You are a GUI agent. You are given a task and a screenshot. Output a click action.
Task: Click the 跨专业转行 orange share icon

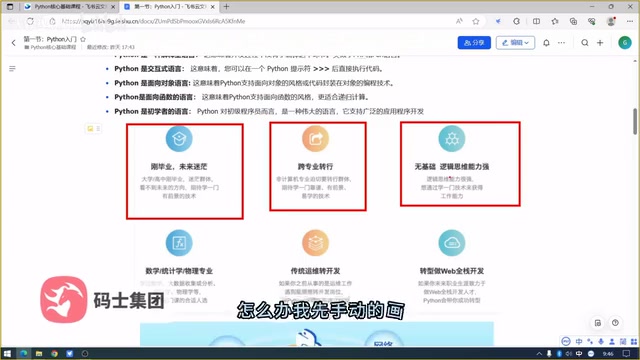(315, 138)
